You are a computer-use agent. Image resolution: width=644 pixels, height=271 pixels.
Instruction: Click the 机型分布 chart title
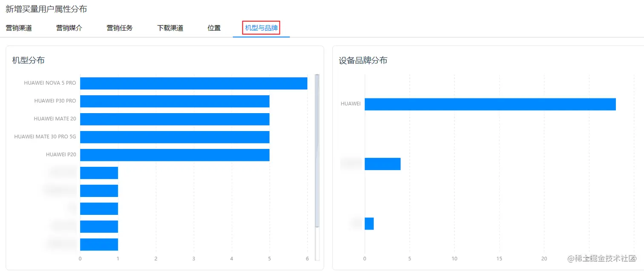[29, 60]
